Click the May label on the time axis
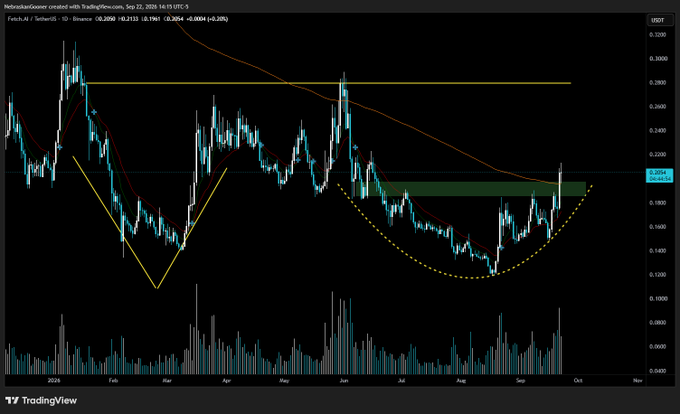Screen dimensions: 680x414 [284, 381]
